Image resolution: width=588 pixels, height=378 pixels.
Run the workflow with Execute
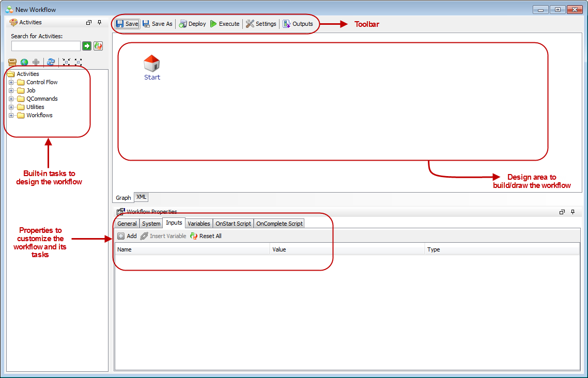pyautogui.click(x=224, y=24)
